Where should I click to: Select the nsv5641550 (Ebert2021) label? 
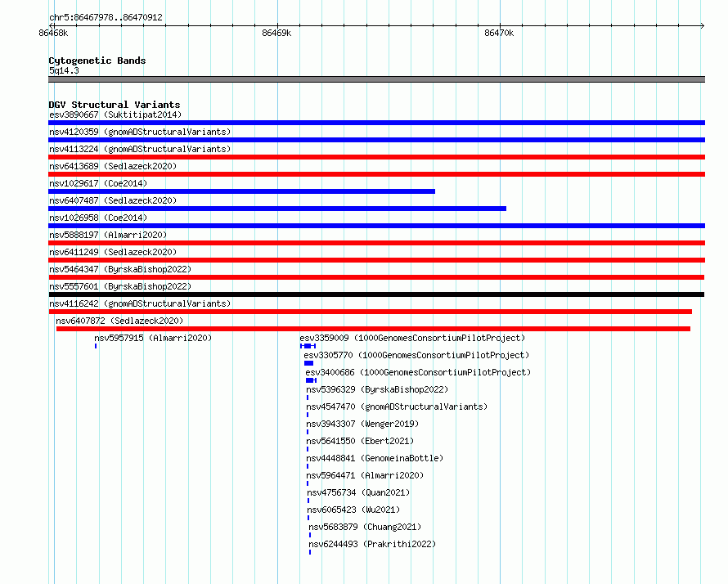pyautogui.click(x=360, y=441)
